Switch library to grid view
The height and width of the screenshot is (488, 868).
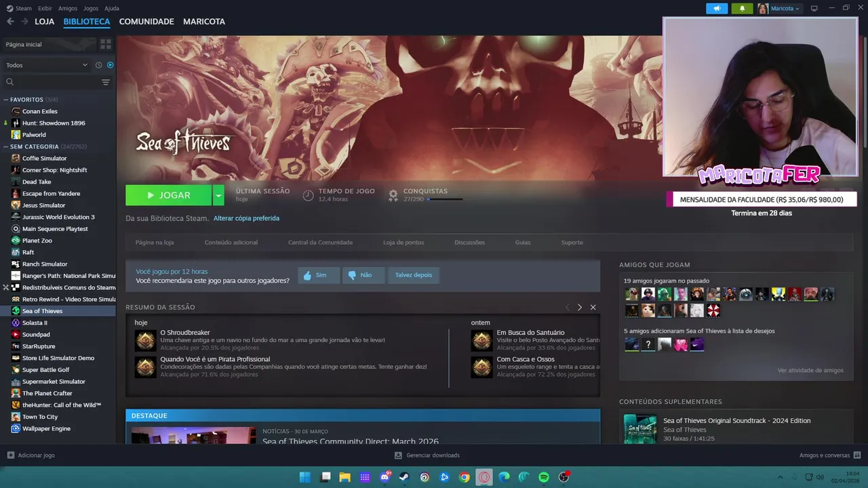(106, 44)
